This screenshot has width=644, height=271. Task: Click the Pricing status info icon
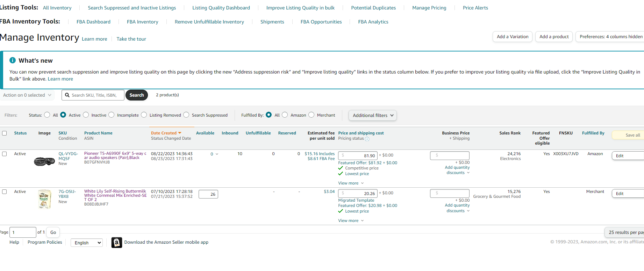tap(367, 139)
